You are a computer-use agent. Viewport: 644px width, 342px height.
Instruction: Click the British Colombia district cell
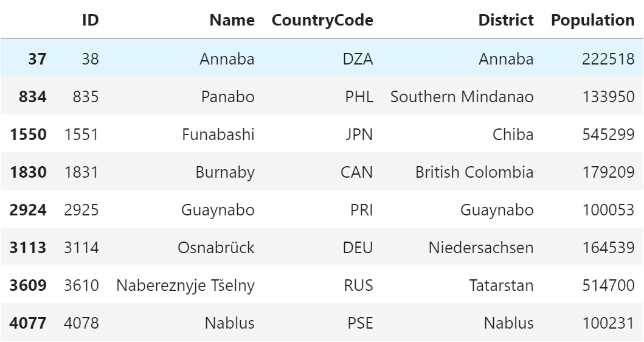474,172
